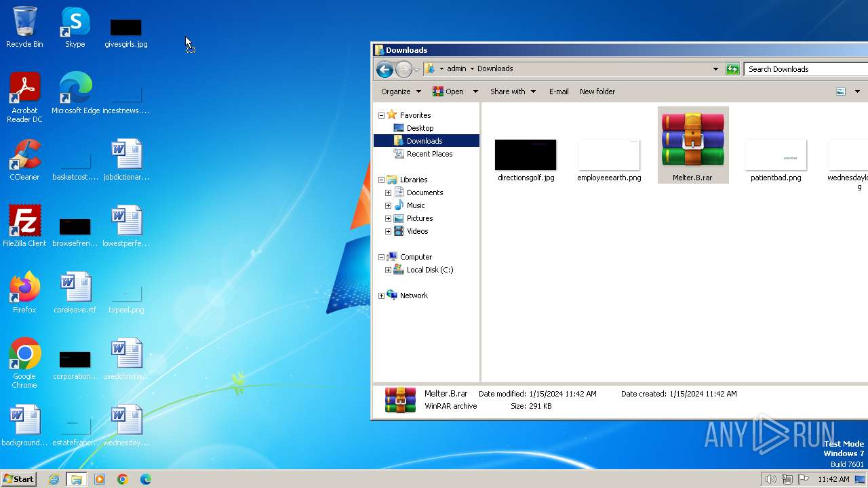Refresh the Downloads folder view
The width and height of the screenshot is (868, 488).
pyautogui.click(x=732, y=69)
